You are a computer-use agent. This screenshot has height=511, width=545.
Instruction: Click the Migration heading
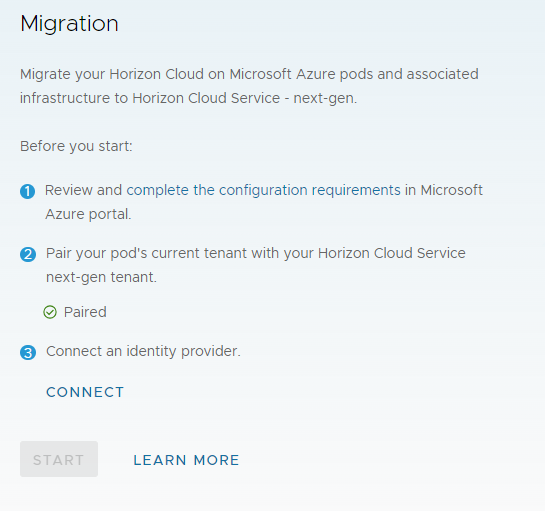69,24
